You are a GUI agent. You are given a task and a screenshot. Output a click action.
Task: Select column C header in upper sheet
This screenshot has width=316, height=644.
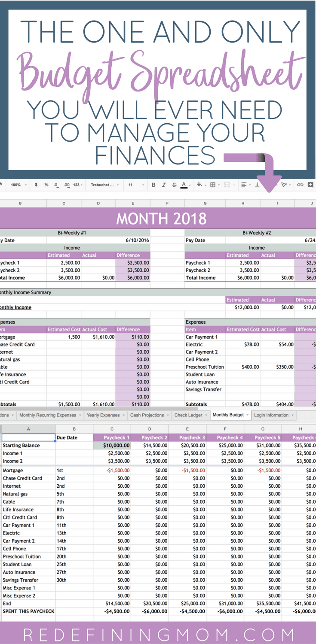tap(64, 203)
